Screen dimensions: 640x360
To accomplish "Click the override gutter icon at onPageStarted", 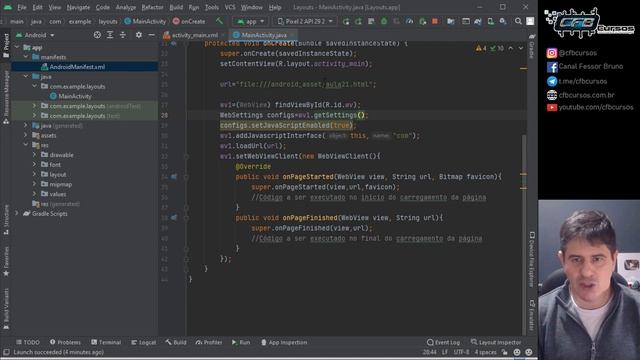I will coord(174,177).
